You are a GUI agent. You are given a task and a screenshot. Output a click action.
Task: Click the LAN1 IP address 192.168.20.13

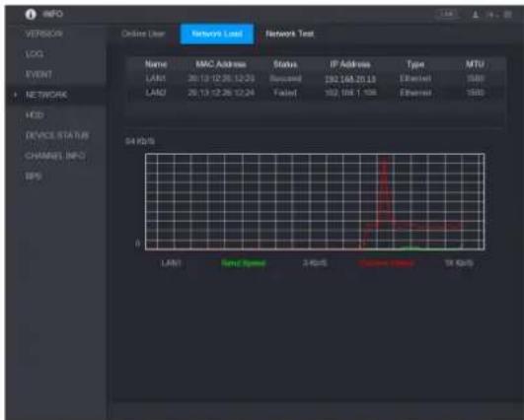(350, 79)
